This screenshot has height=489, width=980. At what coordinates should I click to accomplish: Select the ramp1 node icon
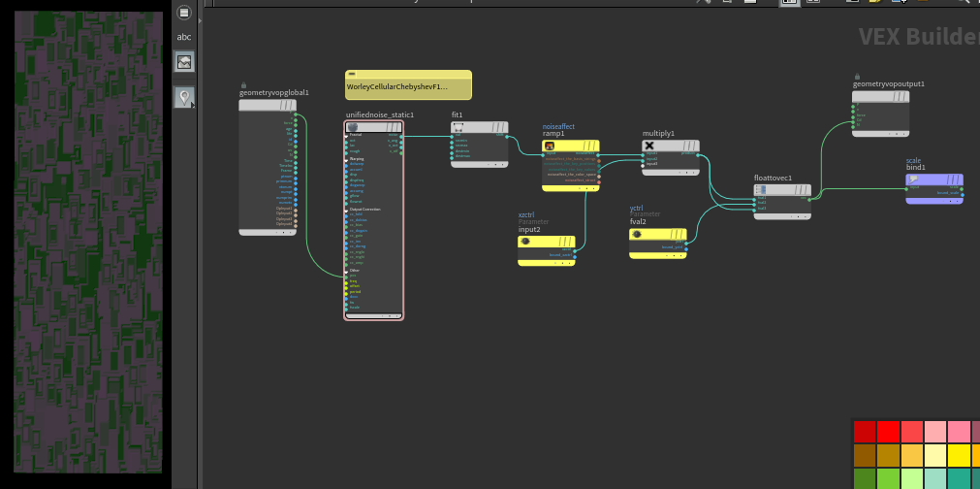tap(550, 146)
